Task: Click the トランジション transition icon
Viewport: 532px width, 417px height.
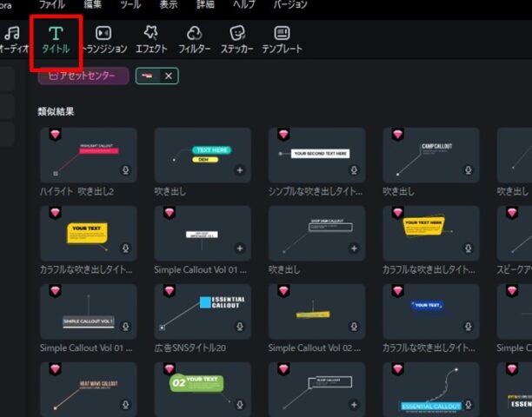Action: pos(103,40)
